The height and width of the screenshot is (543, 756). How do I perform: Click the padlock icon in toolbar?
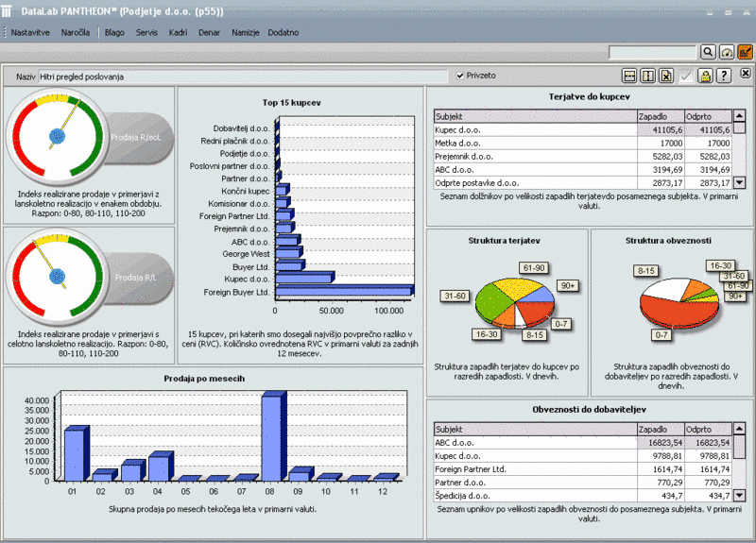pos(705,76)
